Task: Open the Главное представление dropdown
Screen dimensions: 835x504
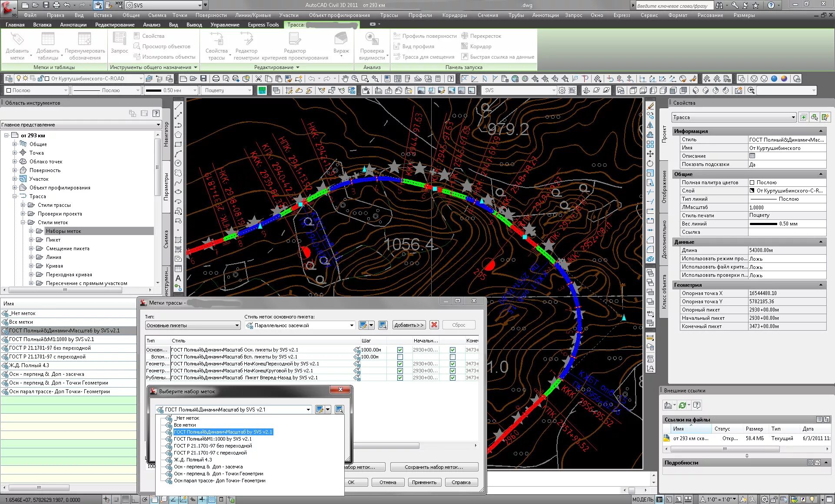Action: coord(158,125)
